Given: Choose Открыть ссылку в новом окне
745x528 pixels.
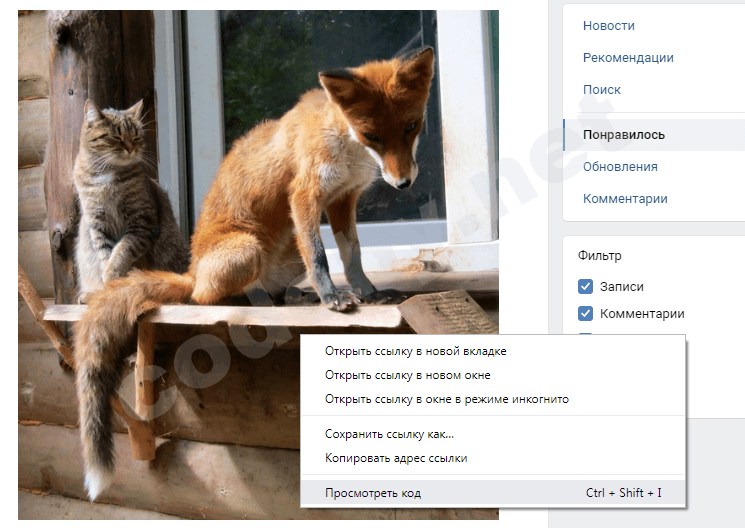Looking at the screenshot, I should (493, 375).
